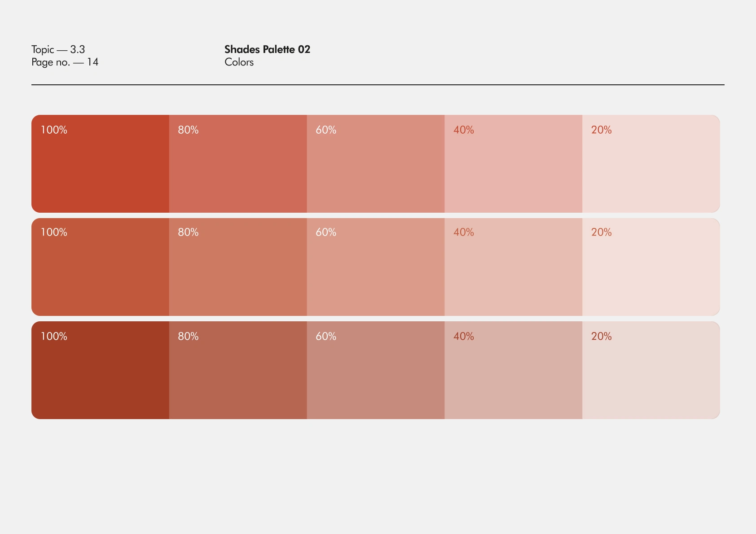Click the Topic — 3.3 label

(x=58, y=49)
